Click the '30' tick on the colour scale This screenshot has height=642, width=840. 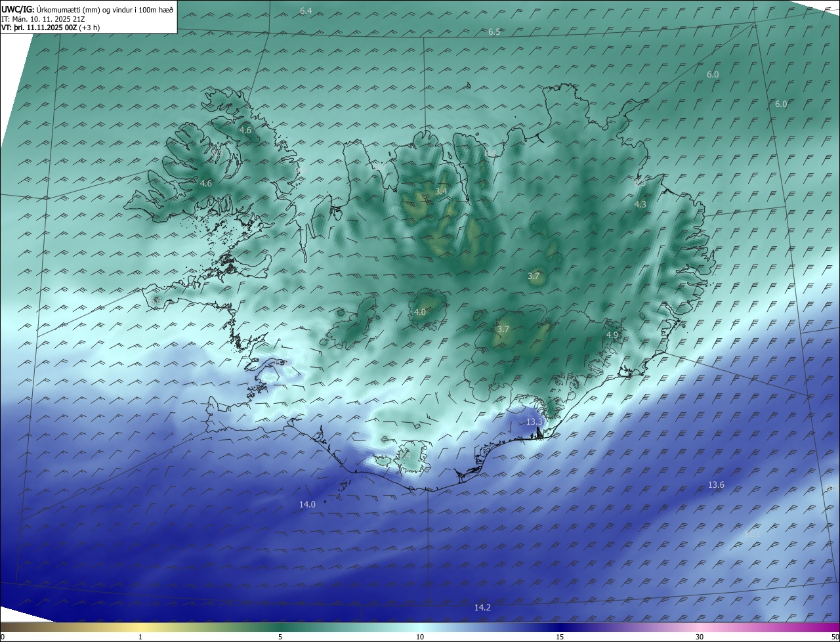point(700,637)
